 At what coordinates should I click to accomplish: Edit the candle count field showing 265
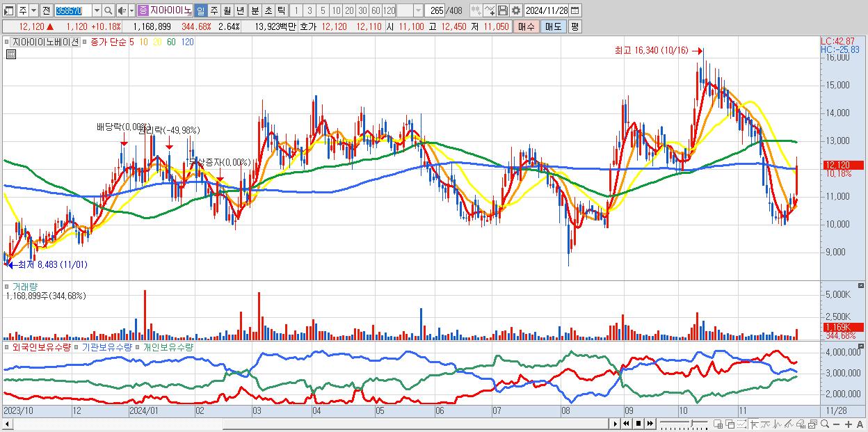[x=435, y=10]
